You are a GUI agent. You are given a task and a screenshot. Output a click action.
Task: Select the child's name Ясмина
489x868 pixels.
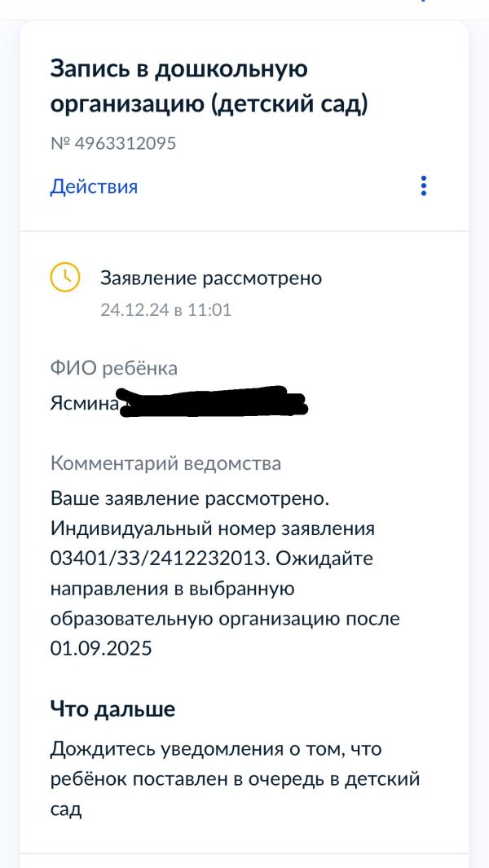click(84, 404)
